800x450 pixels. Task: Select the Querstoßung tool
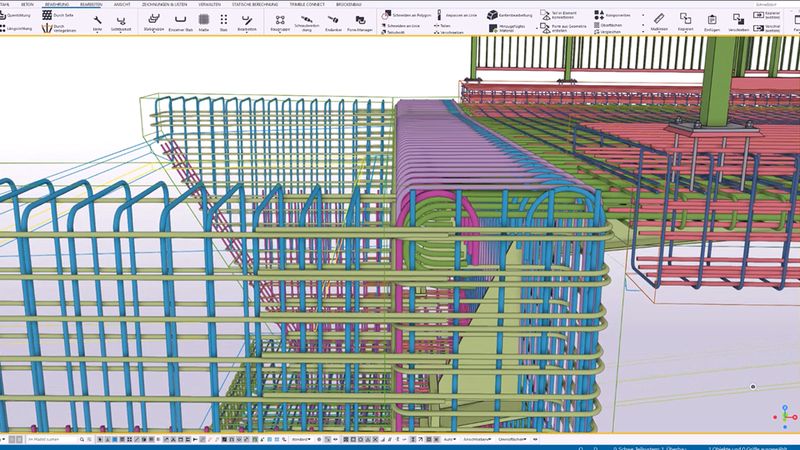[x=15, y=15]
